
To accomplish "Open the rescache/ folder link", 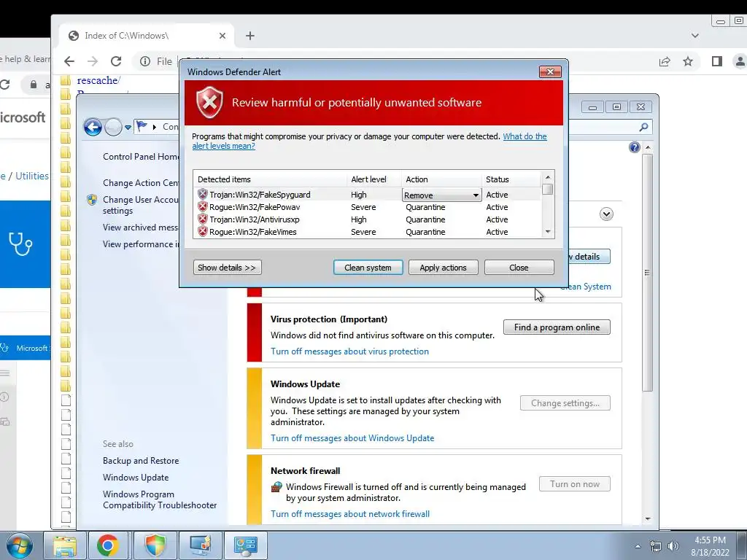I will click(99, 80).
